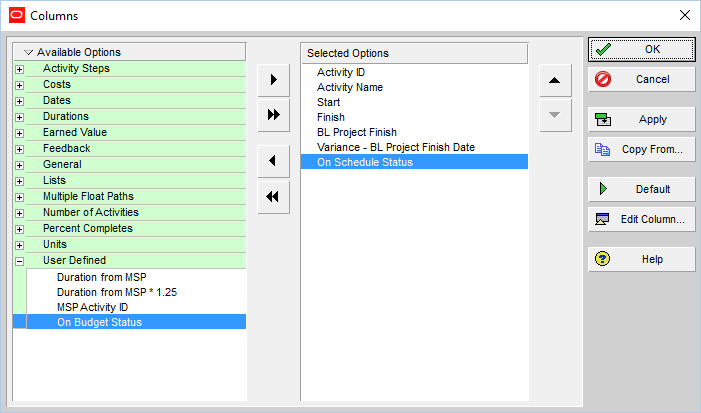701x413 pixels.
Task: Apply the column changes
Action: [641, 119]
